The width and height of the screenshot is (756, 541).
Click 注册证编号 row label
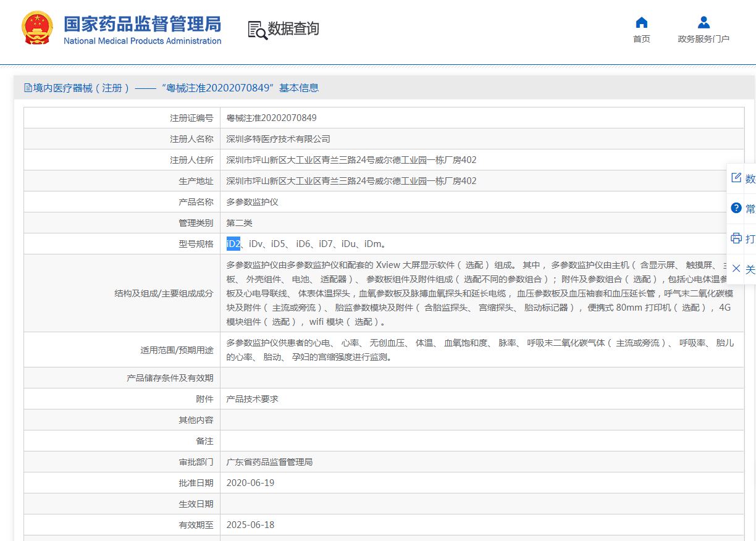192,118
